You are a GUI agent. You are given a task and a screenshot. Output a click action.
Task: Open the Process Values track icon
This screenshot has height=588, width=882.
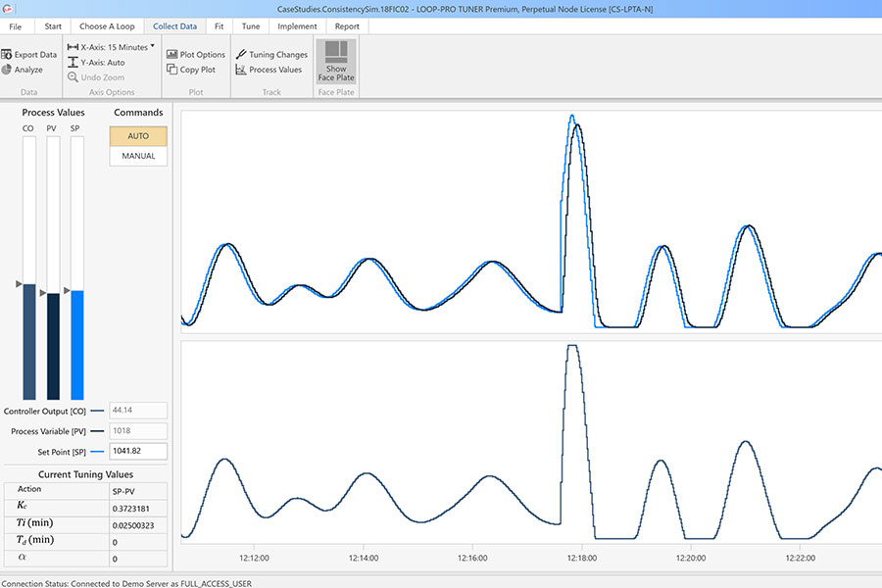click(269, 69)
